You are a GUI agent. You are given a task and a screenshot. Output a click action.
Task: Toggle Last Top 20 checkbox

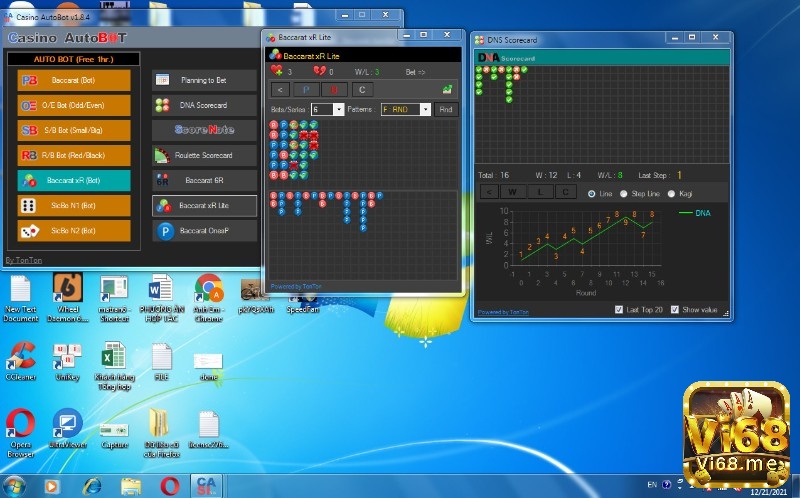pyautogui.click(x=619, y=310)
